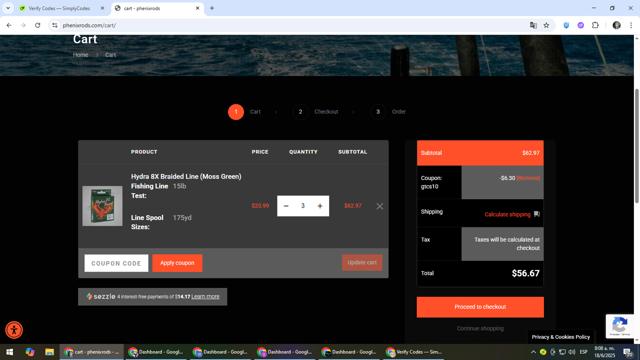This screenshot has height=360, width=640.
Task: Go forward in browser history
Action: (x=23, y=25)
